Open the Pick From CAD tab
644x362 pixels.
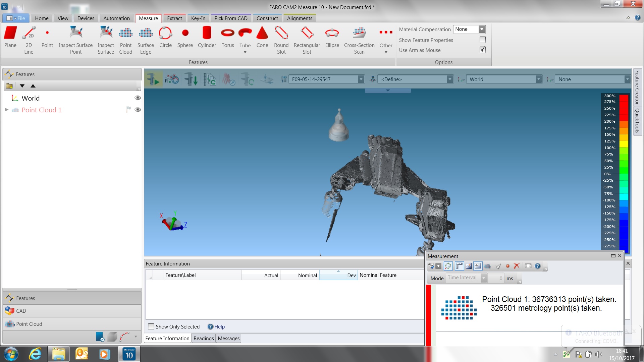(231, 18)
